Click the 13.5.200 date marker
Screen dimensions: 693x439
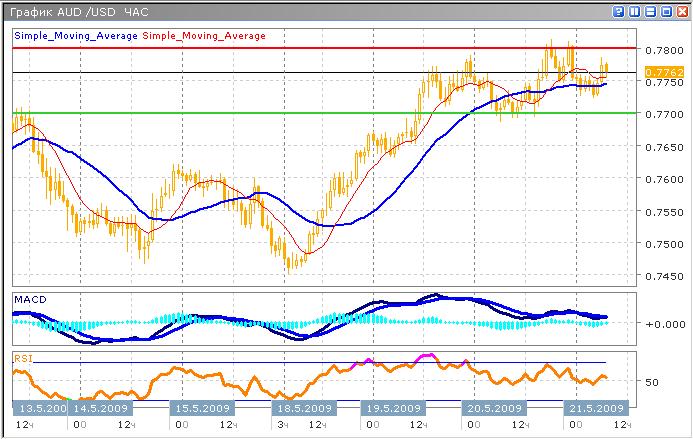click(40, 409)
